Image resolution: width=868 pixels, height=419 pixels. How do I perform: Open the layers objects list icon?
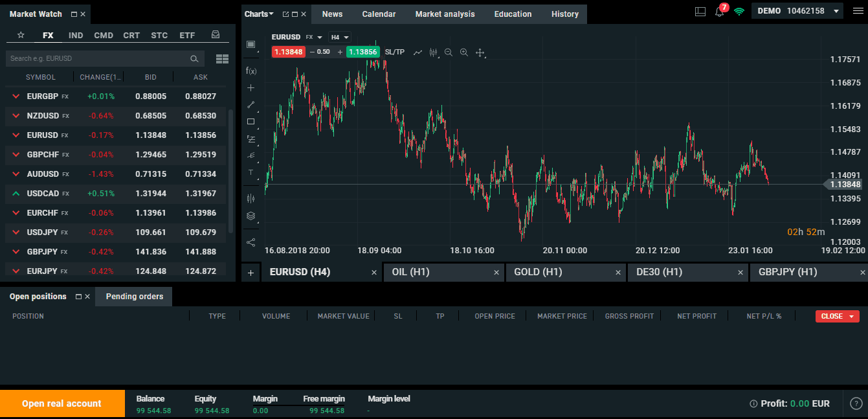click(251, 216)
